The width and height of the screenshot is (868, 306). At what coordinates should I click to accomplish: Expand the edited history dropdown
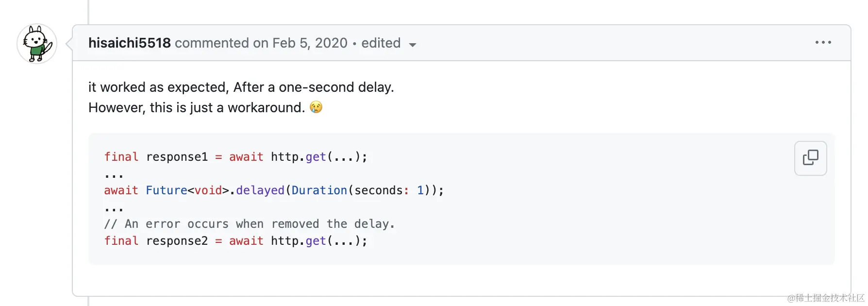[x=412, y=44]
